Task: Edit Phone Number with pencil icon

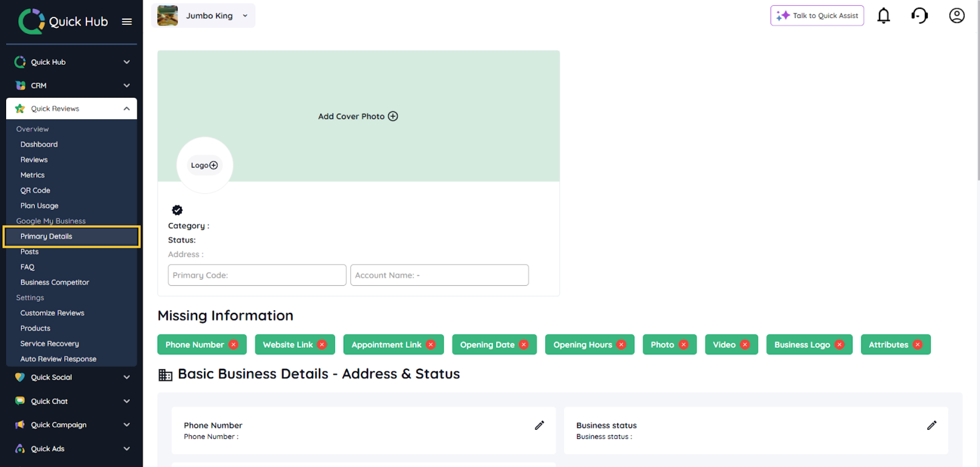Action: pyautogui.click(x=539, y=425)
